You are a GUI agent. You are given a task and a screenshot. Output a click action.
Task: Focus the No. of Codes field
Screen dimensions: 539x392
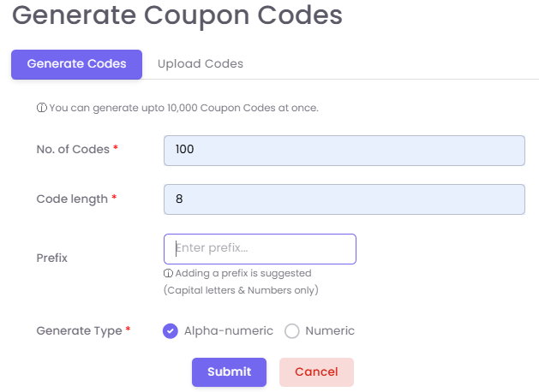pos(344,150)
